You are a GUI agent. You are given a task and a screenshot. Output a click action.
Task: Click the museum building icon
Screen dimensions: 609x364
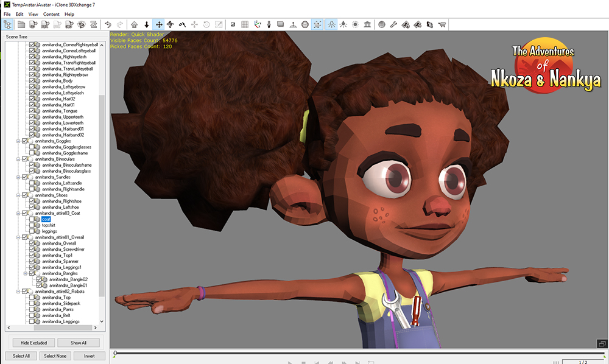coord(367,24)
